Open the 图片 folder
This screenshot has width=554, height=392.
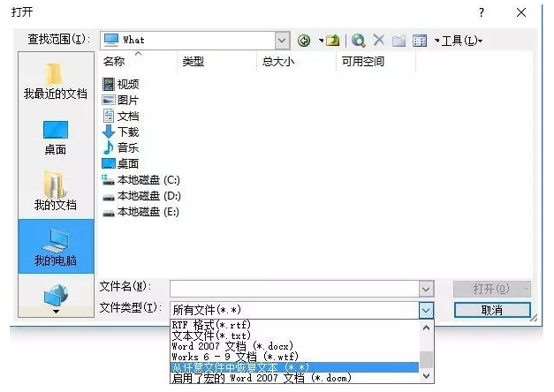120,100
